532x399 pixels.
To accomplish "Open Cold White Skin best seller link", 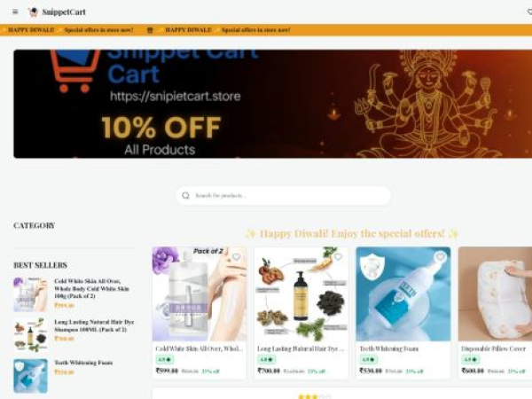I will tap(91, 288).
